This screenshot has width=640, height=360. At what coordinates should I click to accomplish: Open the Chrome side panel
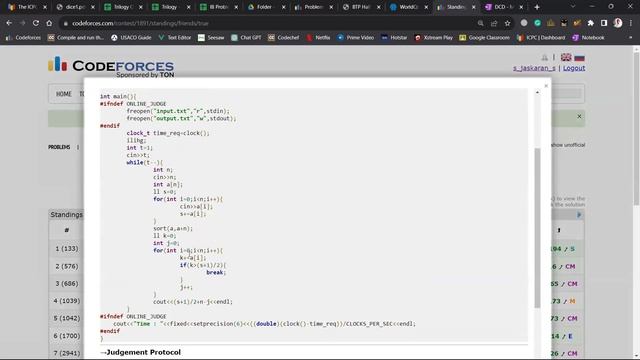[604, 23]
